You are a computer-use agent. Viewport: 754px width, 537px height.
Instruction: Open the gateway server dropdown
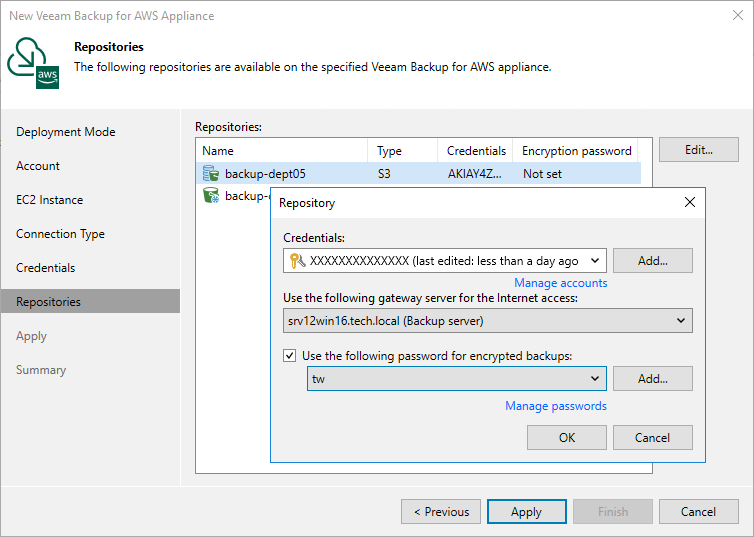[681, 321]
